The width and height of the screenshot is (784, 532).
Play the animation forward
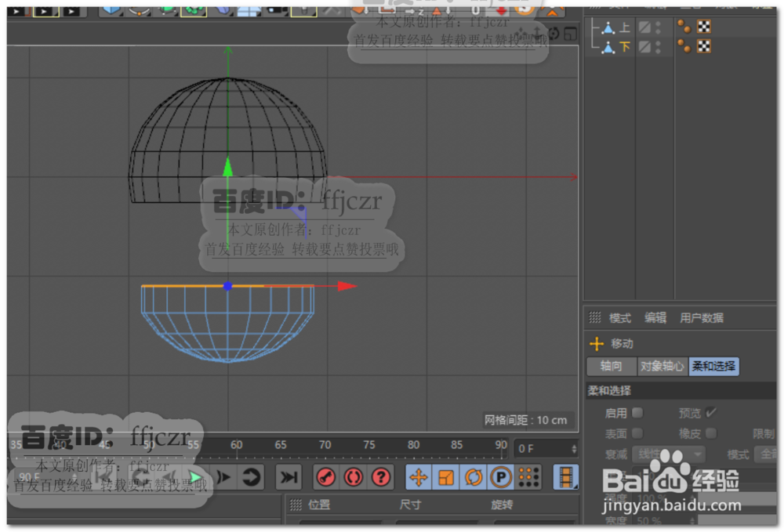[195, 478]
